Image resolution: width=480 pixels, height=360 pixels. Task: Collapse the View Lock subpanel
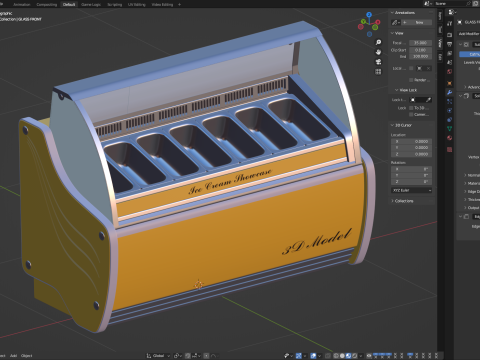pos(396,90)
